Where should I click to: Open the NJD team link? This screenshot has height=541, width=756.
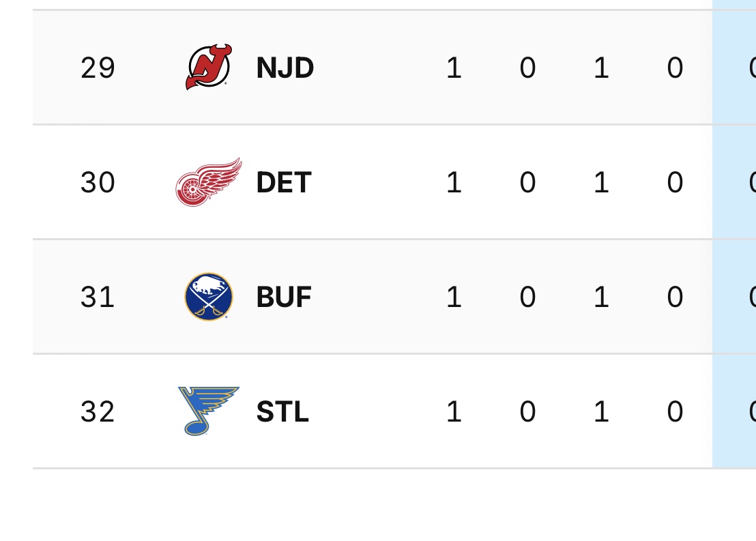pos(285,68)
